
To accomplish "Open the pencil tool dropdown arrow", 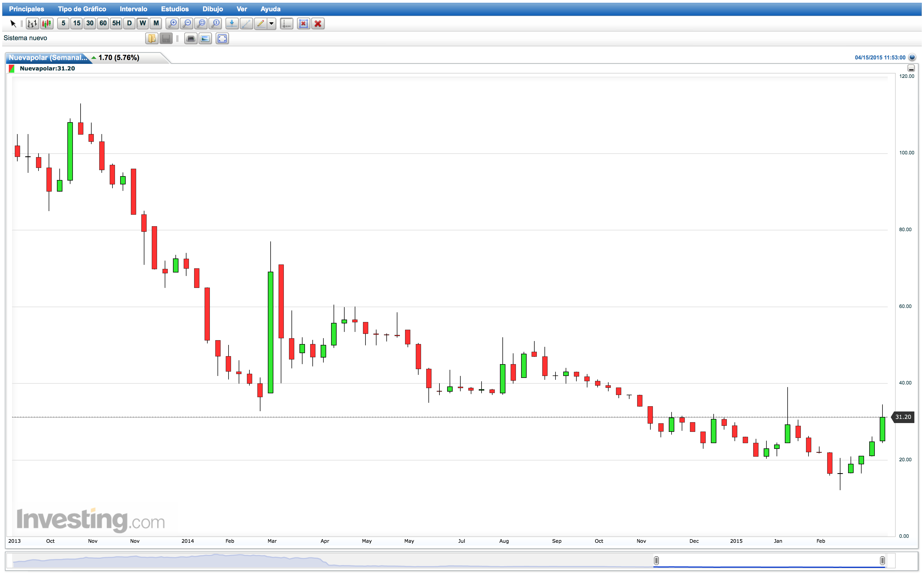I will point(271,24).
